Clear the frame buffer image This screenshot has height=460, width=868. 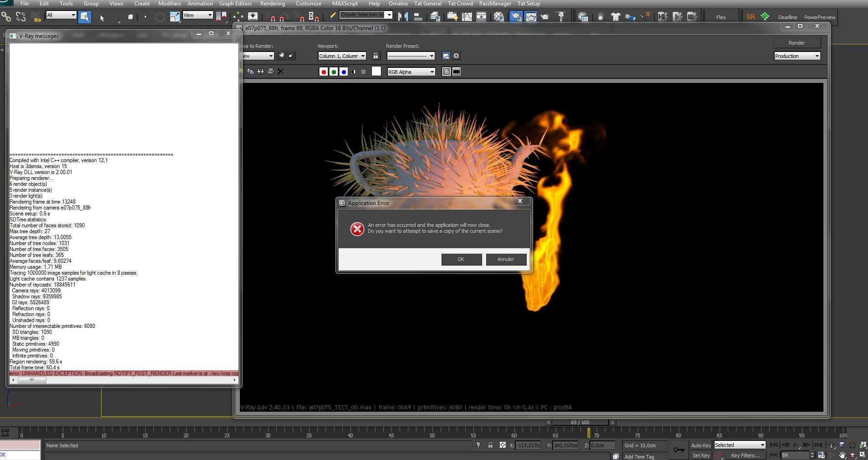pyautogui.click(x=280, y=72)
